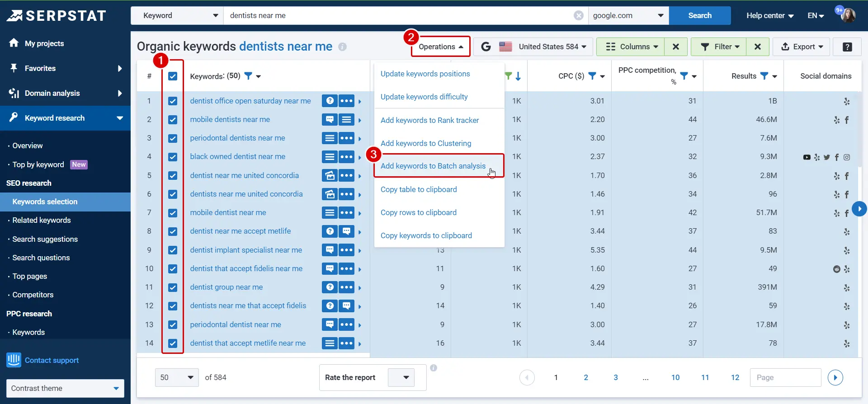Uncheck the 'mobile dentists near me' checkbox
The height and width of the screenshot is (404, 868).
[173, 119]
